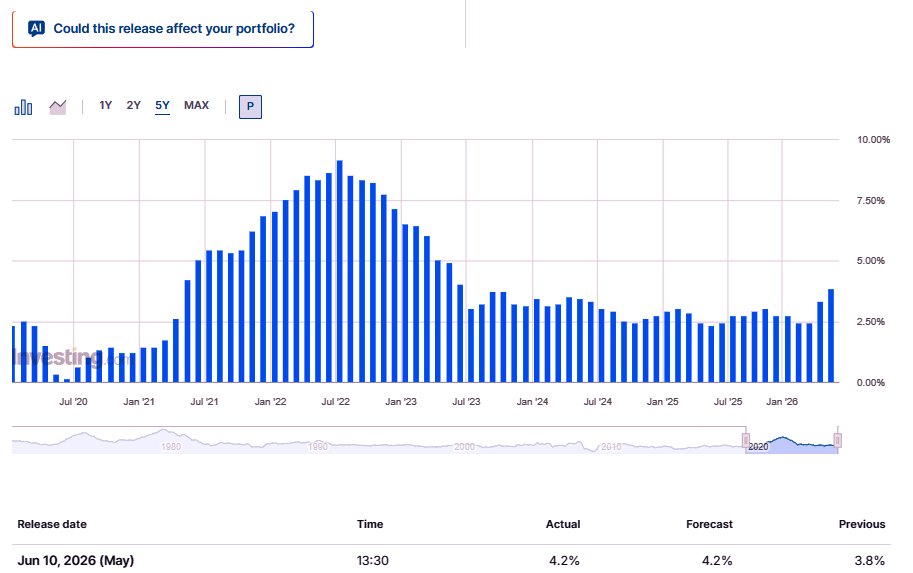
Task: Click the Forecast column header
Action: pos(709,524)
